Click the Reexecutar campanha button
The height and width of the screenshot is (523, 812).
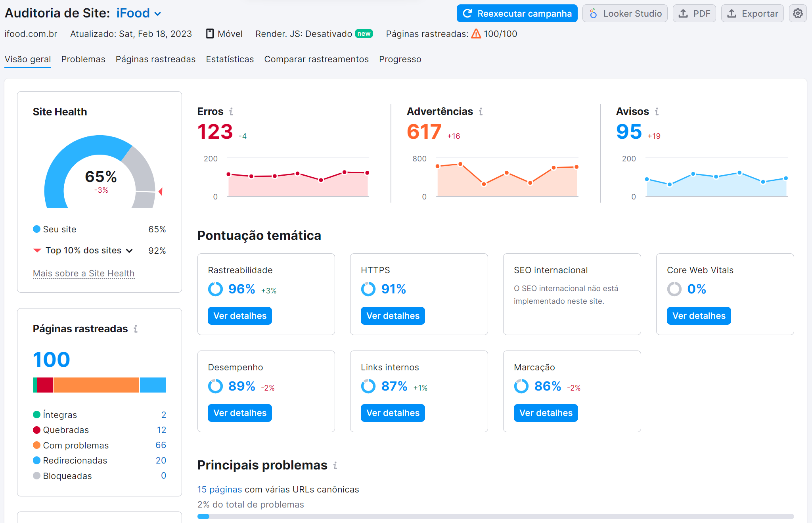pyautogui.click(x=517, y=13)
